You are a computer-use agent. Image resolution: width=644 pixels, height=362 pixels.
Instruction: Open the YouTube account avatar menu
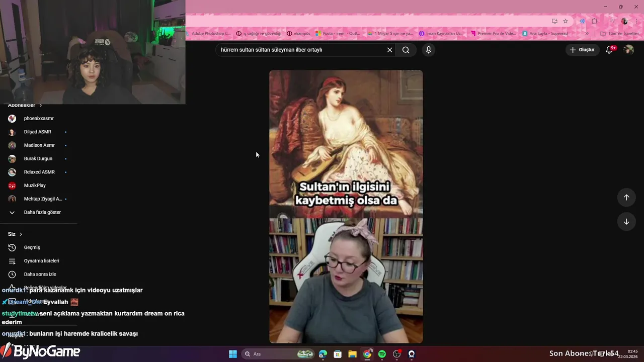(x=628, y=50)
